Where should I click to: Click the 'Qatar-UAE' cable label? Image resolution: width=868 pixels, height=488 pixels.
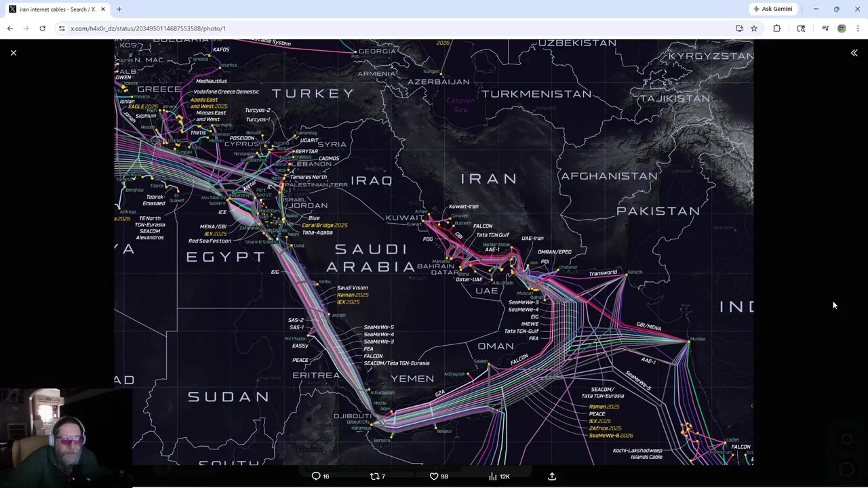pos(469,279)
